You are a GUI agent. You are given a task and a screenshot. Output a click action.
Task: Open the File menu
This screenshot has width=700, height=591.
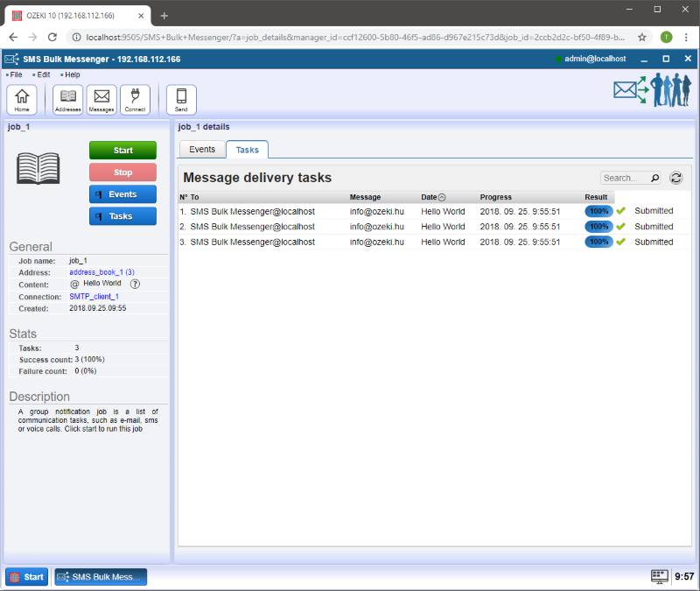(x=16, y=74)
